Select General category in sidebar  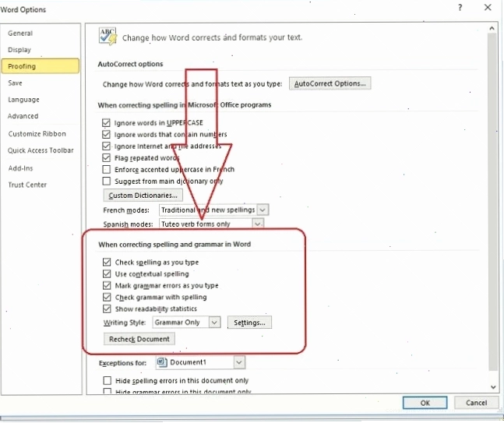point(20,33)
